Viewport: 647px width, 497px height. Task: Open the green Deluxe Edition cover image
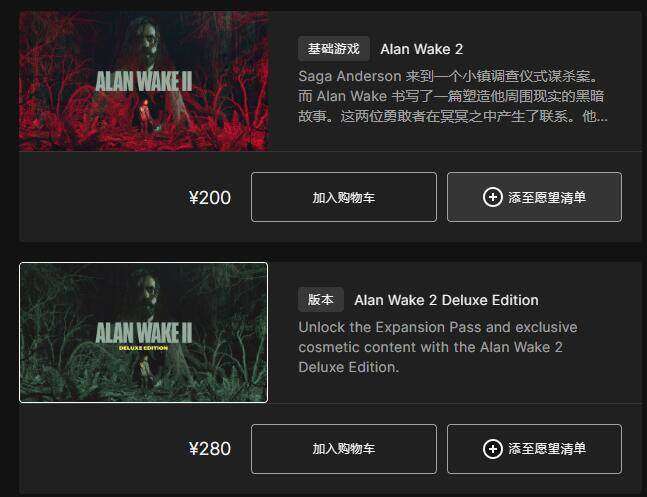144,332
